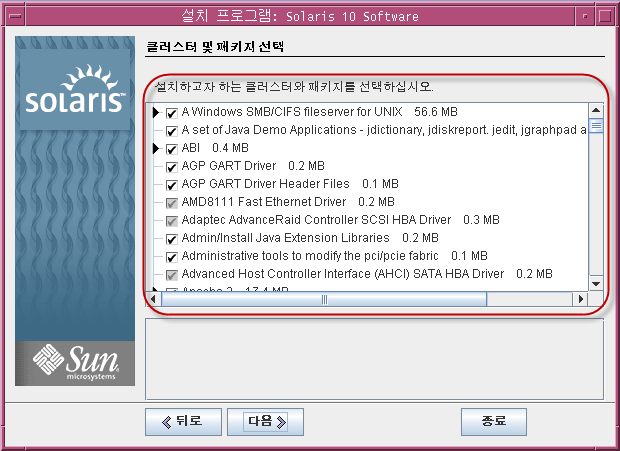Click the AMD8111 Fast Ethernet Driver checkbox
The image size is (620, 451).
pos(171,203)
